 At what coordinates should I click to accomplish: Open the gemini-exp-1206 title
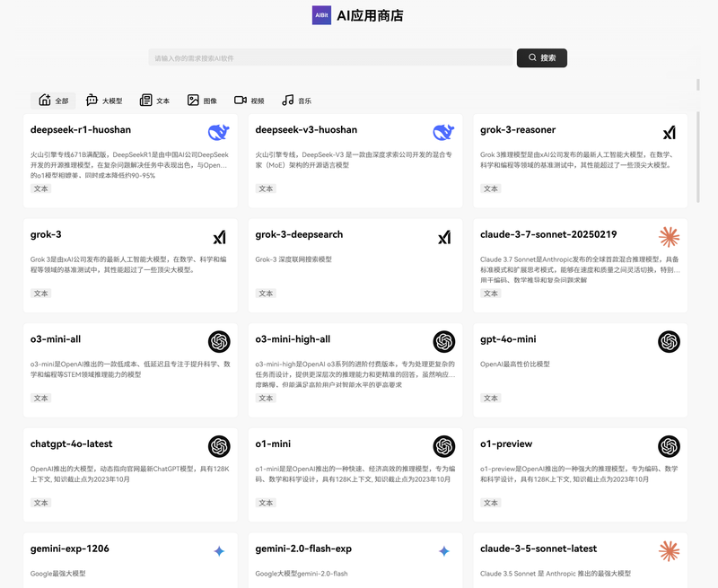coord(70,549)
